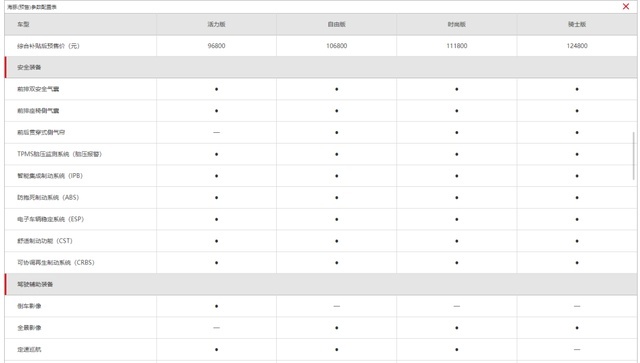This screenshot has height=363, width=640.
Task: Select the 自由版 column header
Action: pos(336,24)
